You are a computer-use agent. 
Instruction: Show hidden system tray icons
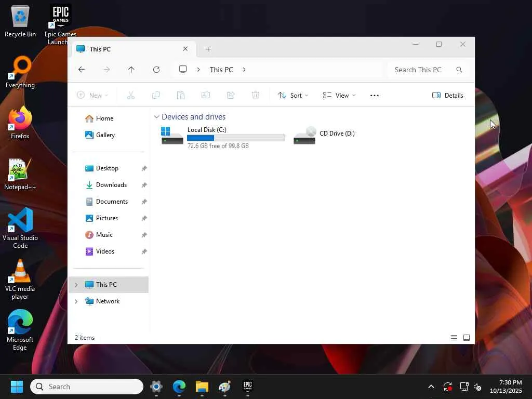(431, 387)
